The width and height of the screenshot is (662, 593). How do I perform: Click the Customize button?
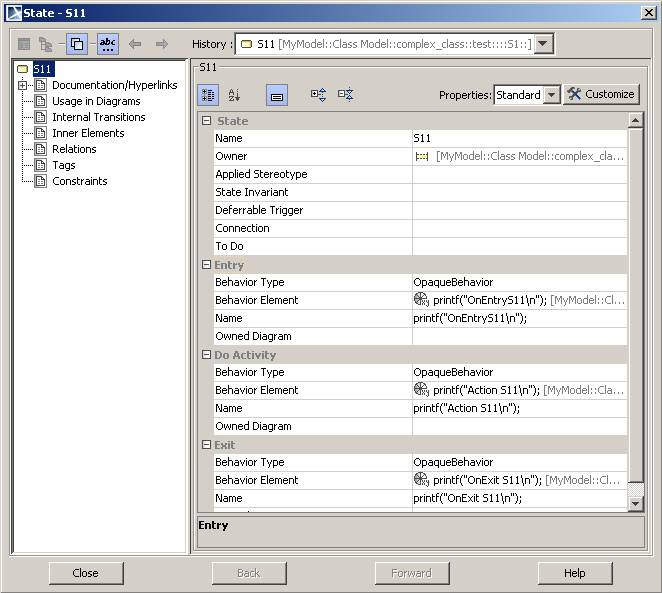[x=601, y=94]
